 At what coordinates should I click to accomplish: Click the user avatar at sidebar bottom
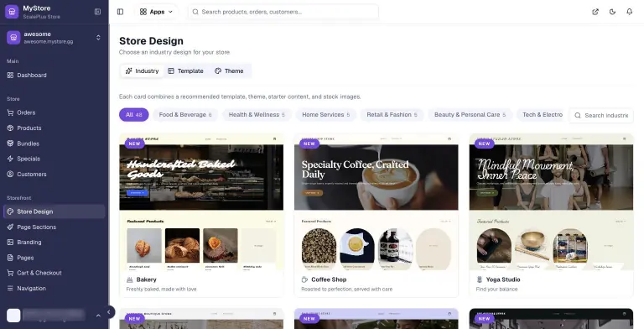13,316
